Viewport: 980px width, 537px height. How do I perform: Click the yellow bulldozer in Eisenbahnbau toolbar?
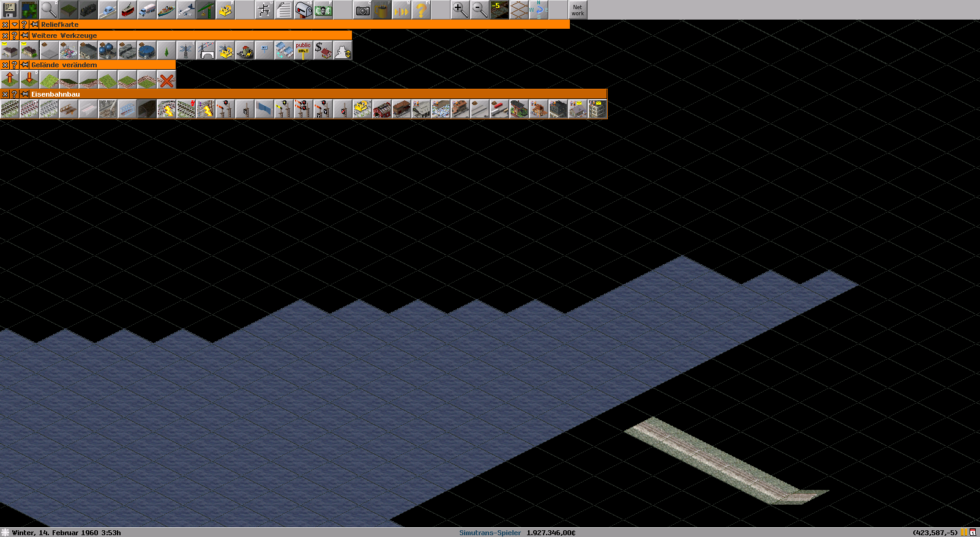pyautogui.click(x=362, y=109)
